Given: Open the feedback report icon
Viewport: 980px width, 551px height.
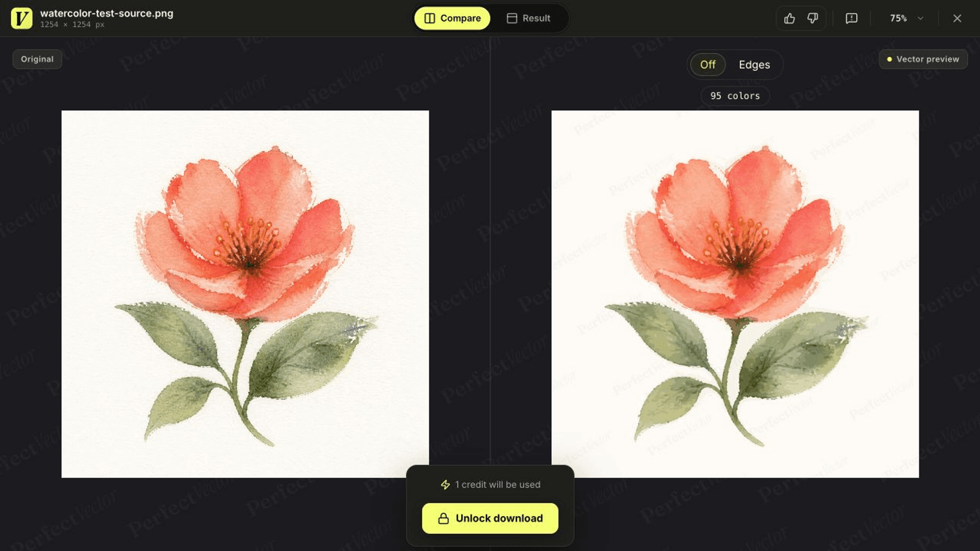Looking at the screenshot, I should point(851,18).
